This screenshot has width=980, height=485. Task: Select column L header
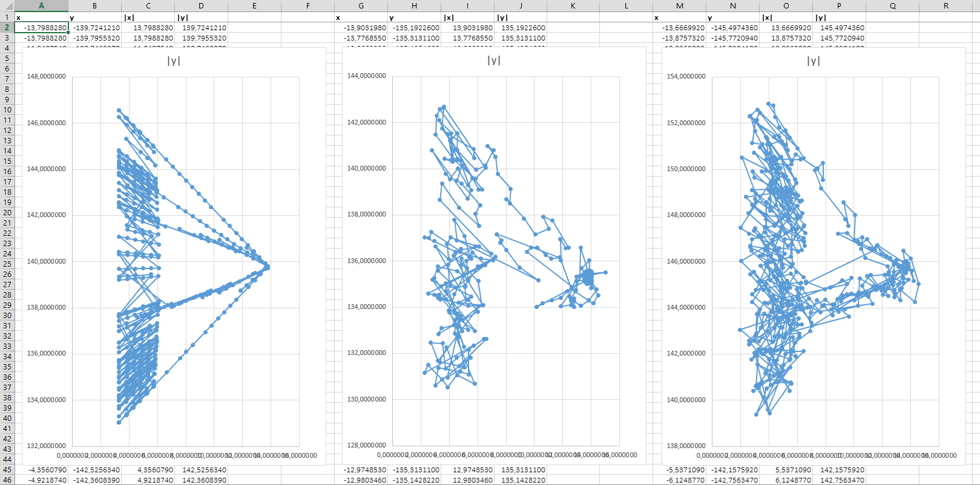click(626, 5)
